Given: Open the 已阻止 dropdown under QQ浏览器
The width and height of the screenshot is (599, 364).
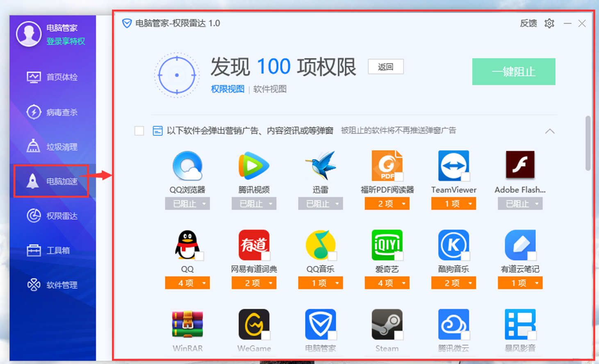Looking at the screenshot, I should click(187, 204).
